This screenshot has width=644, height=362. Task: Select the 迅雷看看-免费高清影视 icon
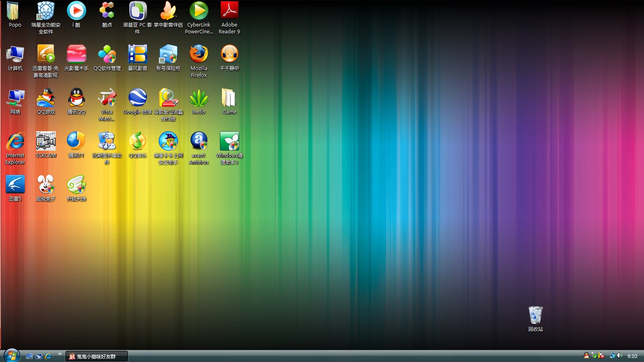click(x=46, y=61)
